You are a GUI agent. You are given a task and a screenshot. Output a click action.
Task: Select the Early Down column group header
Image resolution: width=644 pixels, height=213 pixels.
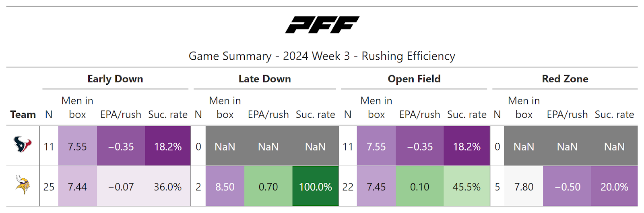tap(115, 79)
